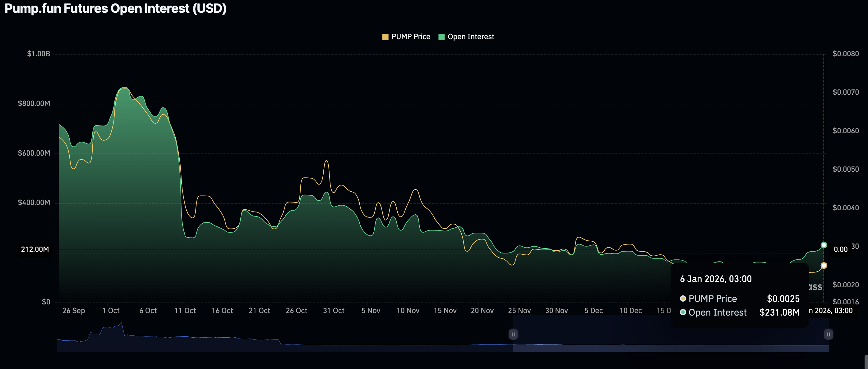Click the 0.00 crosshair label on right axis
The height and width of the screenshot is (369, 868).
coord(840,249)
